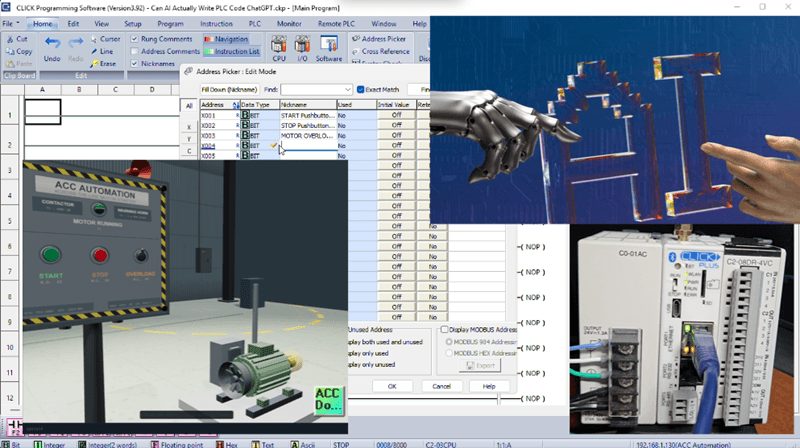Open the Find dropdown in Address Picker

[347, 89]
